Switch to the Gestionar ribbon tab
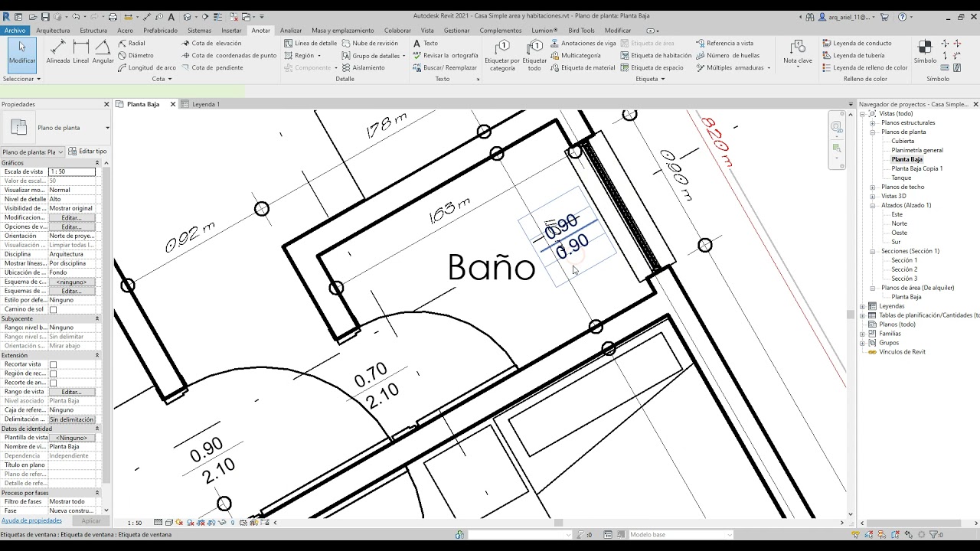 pos(457,31)
